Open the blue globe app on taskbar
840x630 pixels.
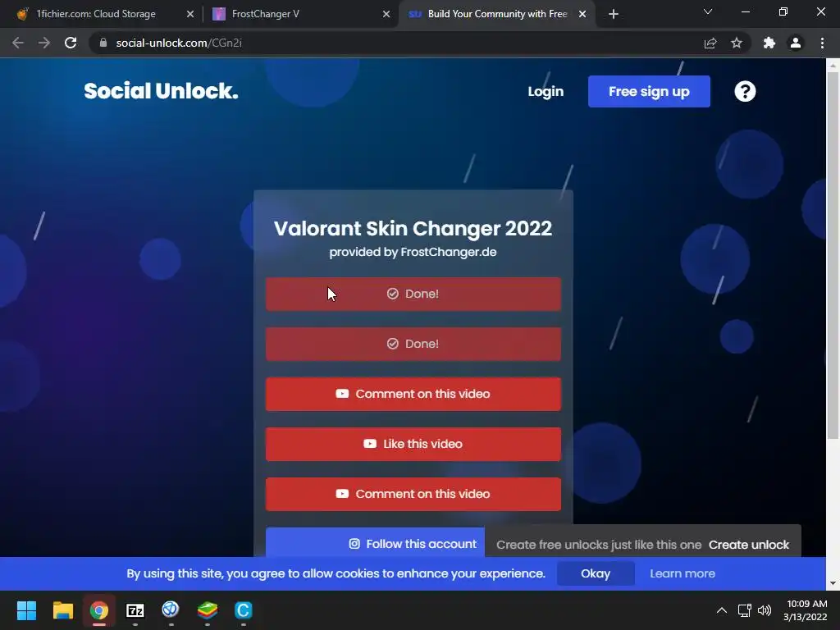pyautogui.click(x=171, y=609)
